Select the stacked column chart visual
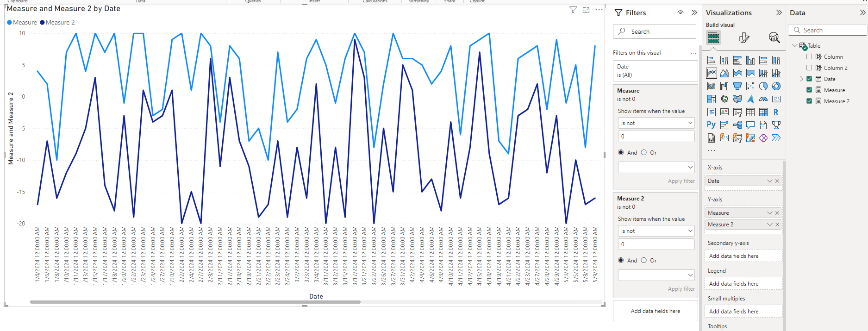Viewport: 868px width, 331px height. click(x=724, y=60)
